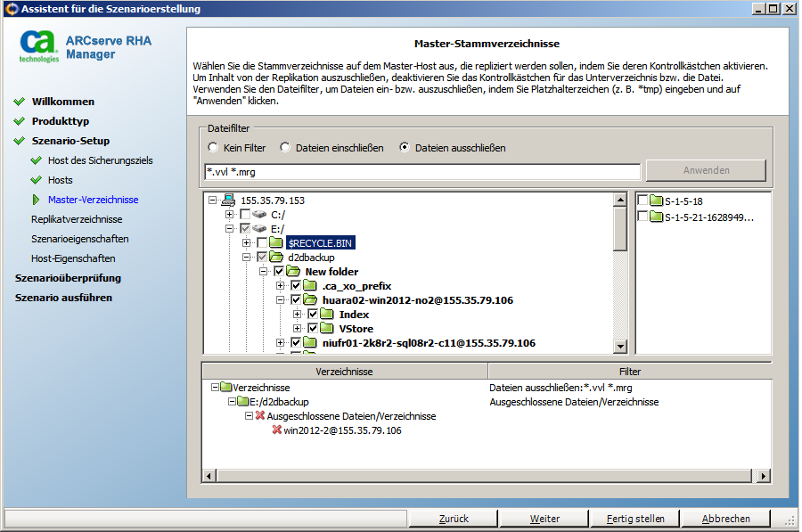Expand the .ca_xo_prefix folder node

280,286
